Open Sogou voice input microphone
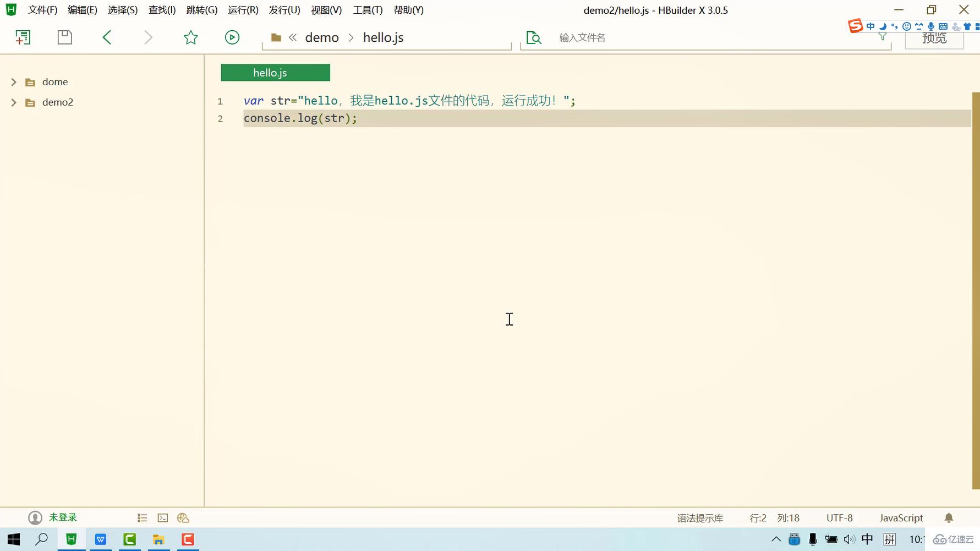Image resolution: width=980 pixels, height=551 pixels. tap(930, 26)
